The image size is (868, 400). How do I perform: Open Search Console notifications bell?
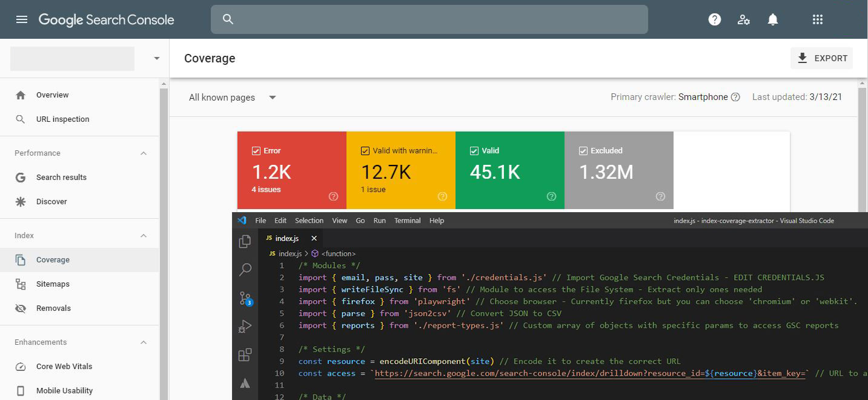click(772, 19)
